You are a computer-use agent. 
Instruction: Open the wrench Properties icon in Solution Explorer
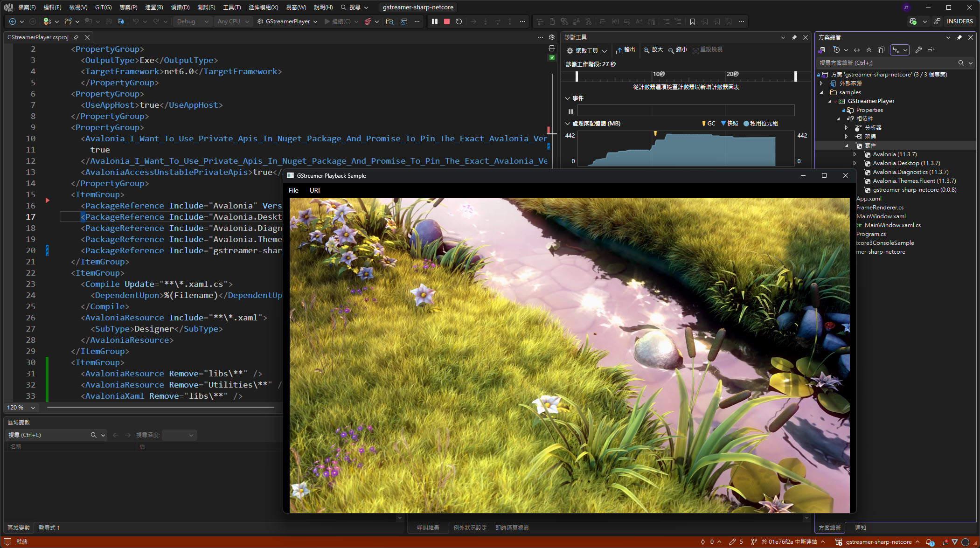click(x=918, y=50)
